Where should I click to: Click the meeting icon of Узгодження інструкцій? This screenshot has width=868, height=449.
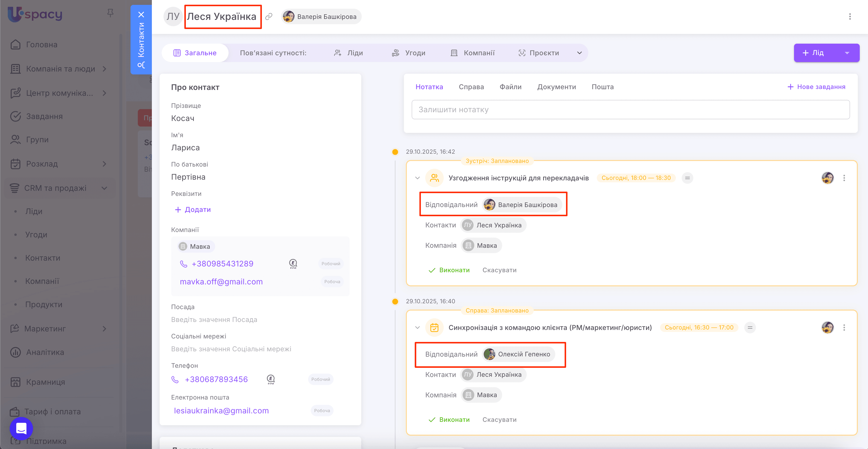pos(434,178)
